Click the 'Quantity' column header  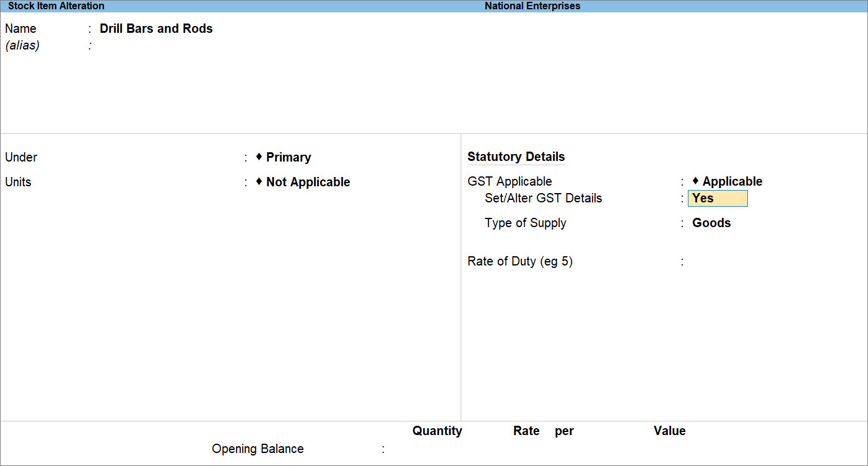point(437,431)
